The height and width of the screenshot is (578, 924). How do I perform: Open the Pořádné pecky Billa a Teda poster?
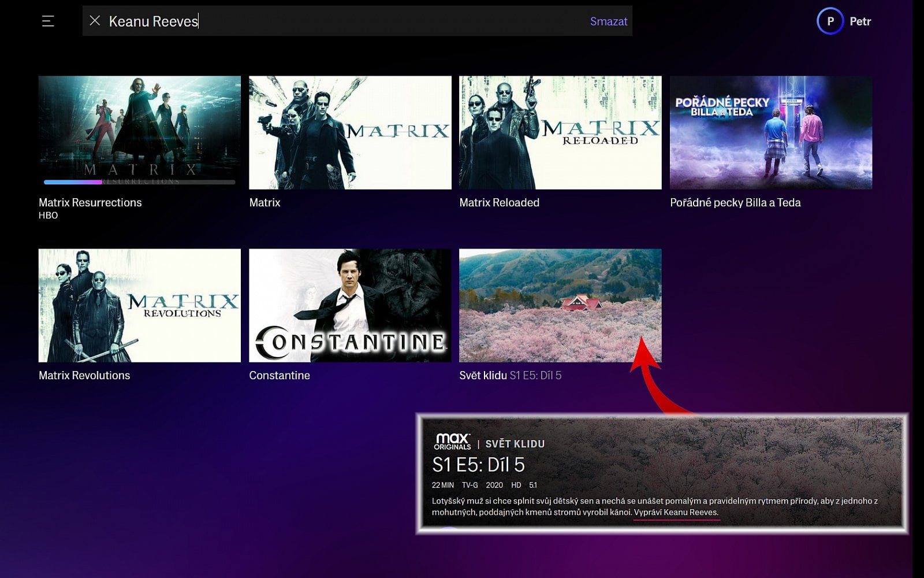click(x=771, y=132)
